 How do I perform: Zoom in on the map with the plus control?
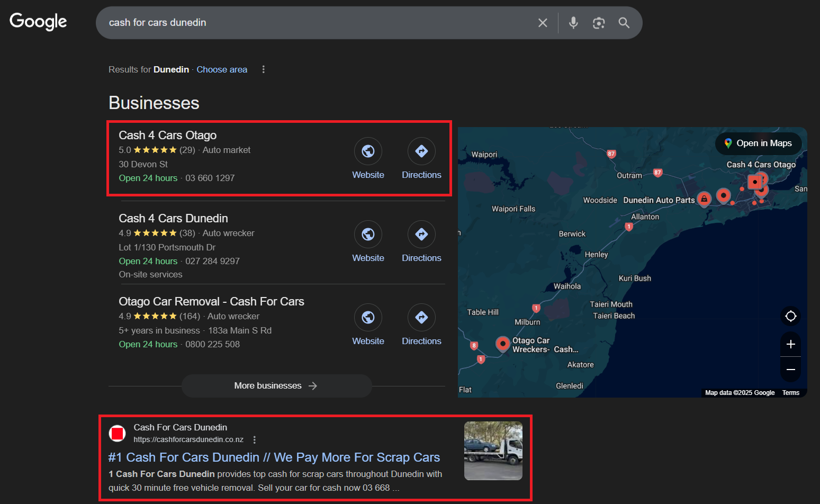point(790,344)
